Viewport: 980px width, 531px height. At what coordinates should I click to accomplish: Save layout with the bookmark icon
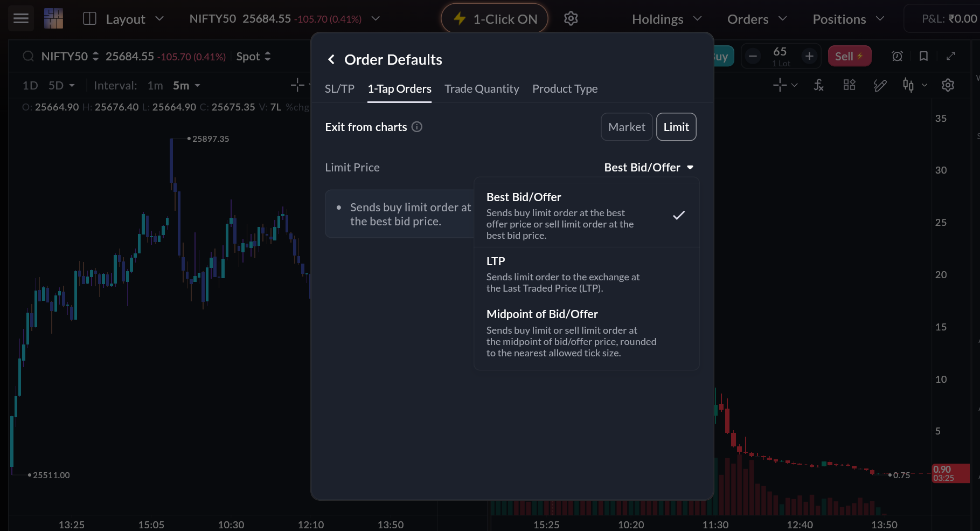(923, 56)
